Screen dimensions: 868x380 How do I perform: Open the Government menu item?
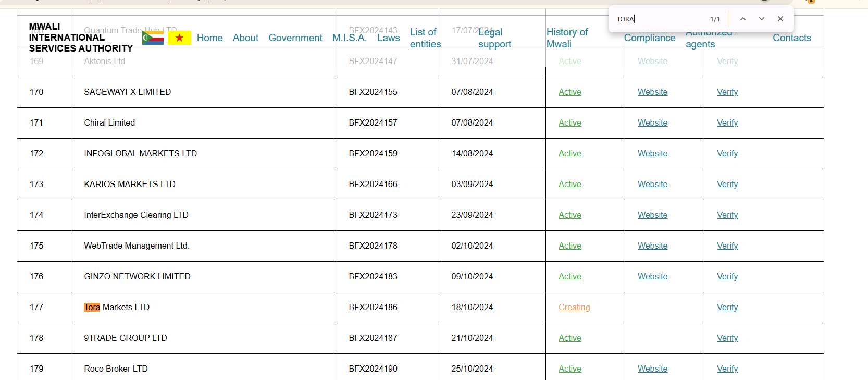point(295,38)
